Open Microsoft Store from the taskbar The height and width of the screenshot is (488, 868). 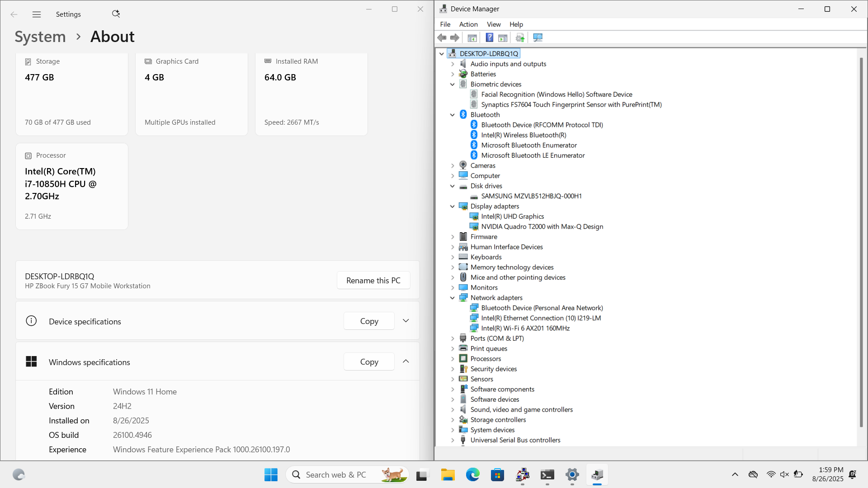coord(497,474)
